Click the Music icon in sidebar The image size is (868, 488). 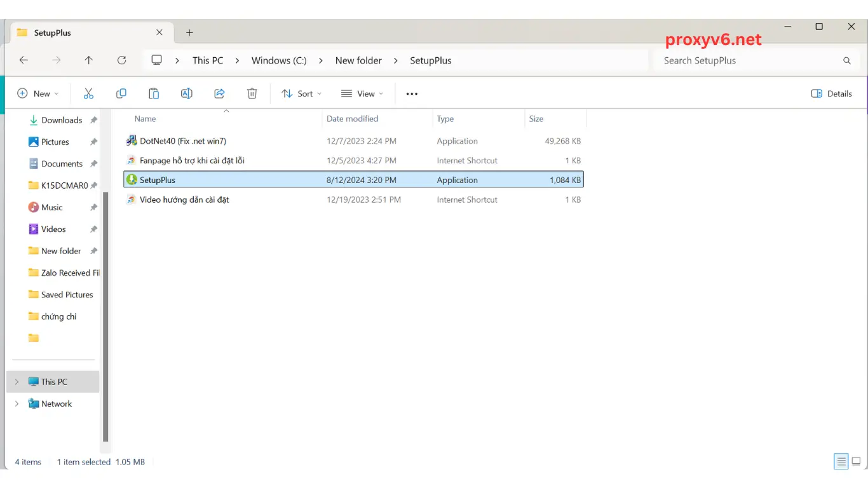pyautogui.click(x=34, y=207)
